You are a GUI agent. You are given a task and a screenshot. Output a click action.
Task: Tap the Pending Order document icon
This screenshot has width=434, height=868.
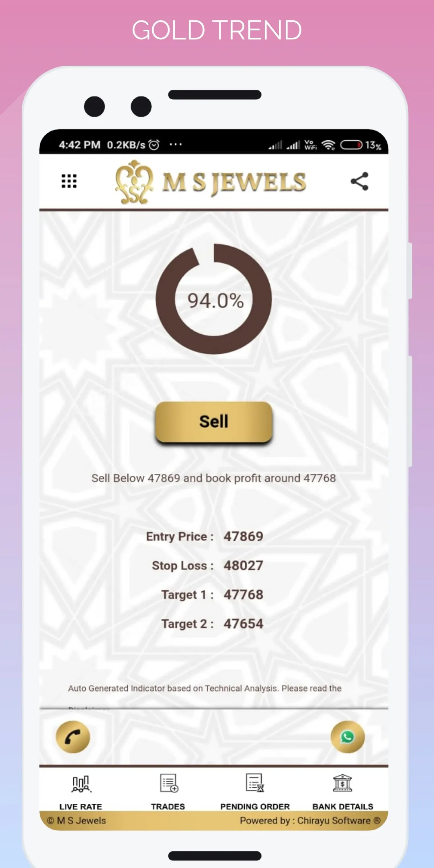(x=255, y=783)
